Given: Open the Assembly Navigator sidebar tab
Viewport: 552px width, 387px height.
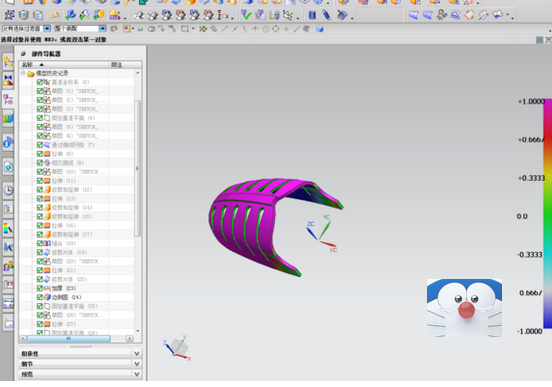Looking at the screenshot, I should tap(8, 63).
